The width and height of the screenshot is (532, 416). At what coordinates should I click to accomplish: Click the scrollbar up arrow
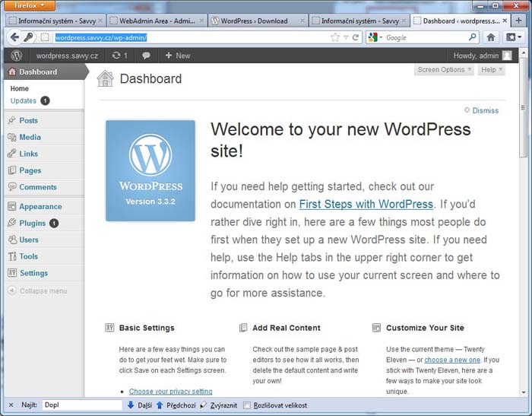[523, 52]
